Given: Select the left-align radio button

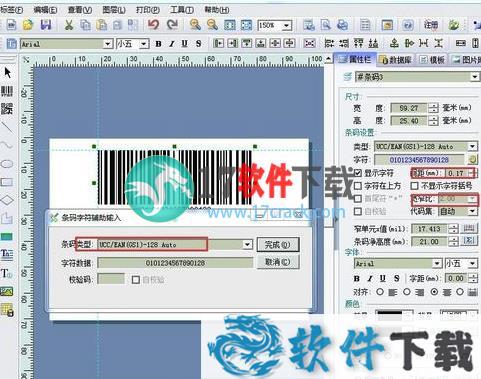Looking at the screenshot, I should click(x=380, y=292).
